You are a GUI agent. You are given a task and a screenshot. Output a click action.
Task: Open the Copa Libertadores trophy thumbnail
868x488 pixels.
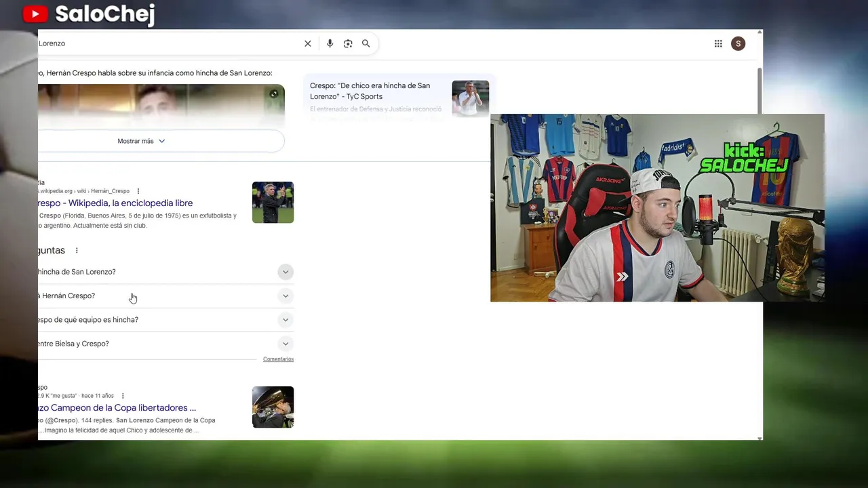(x=273, y=407)
